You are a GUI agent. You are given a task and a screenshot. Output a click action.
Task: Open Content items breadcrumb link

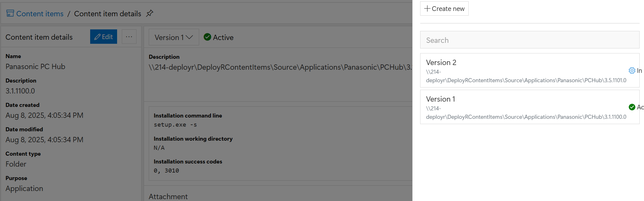tap(40, 14)
